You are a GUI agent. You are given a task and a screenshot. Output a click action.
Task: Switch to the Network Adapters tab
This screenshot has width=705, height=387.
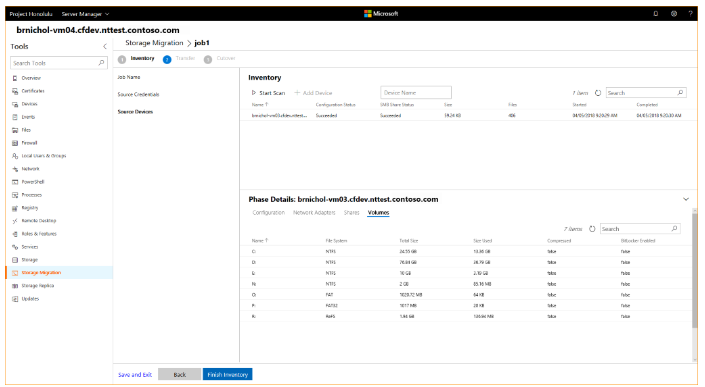(314, 213)
